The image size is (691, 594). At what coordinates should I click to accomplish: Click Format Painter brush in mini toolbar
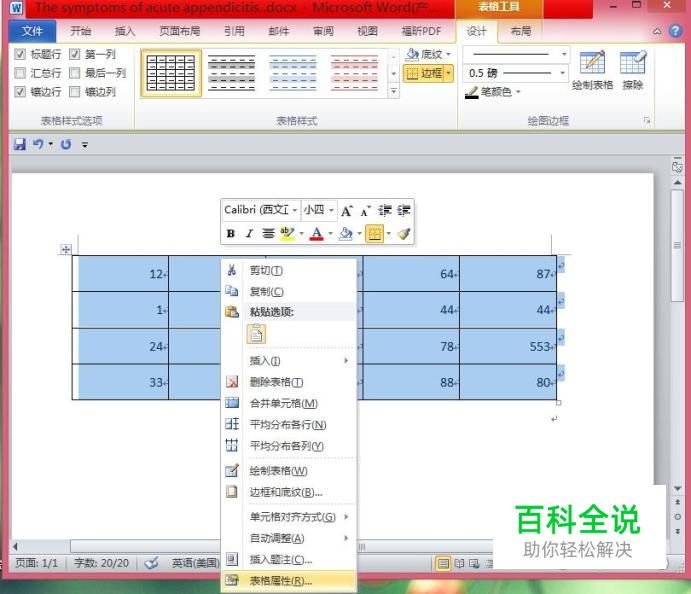[x=404, y=234]
